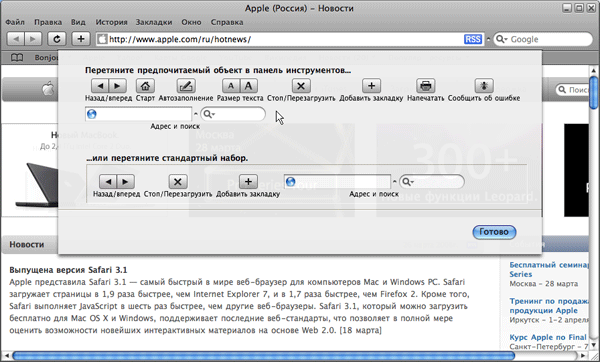Open the Тренинг по продажам продукции Apple link
Viewport: 600px width, 362px height.
click(549, 306)
